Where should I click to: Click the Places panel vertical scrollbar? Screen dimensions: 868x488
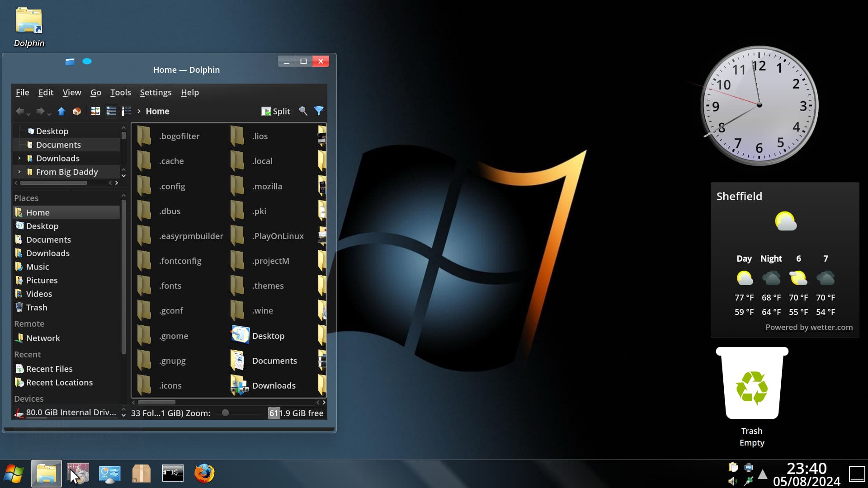pos(123,277)
